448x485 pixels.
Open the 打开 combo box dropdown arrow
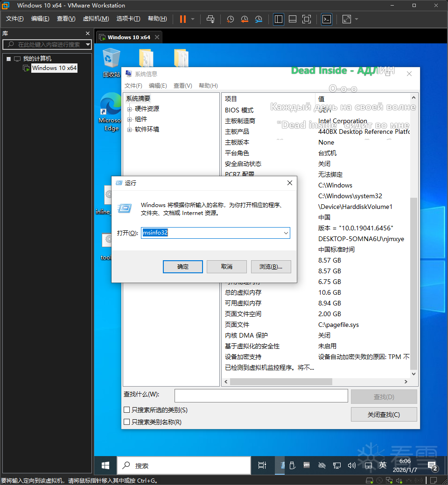(x=286, y=233)
